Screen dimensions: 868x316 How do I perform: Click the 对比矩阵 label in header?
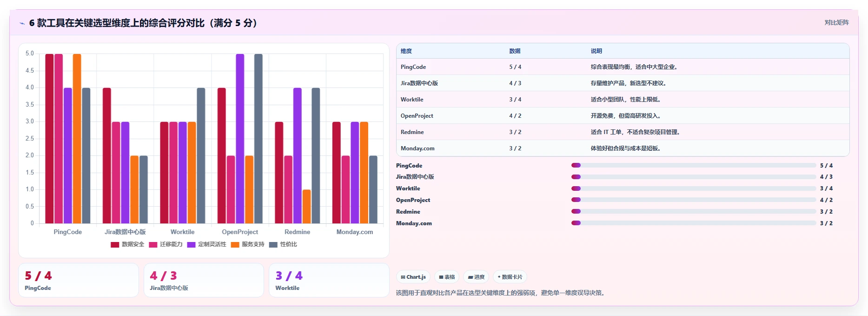click(836, 22)
